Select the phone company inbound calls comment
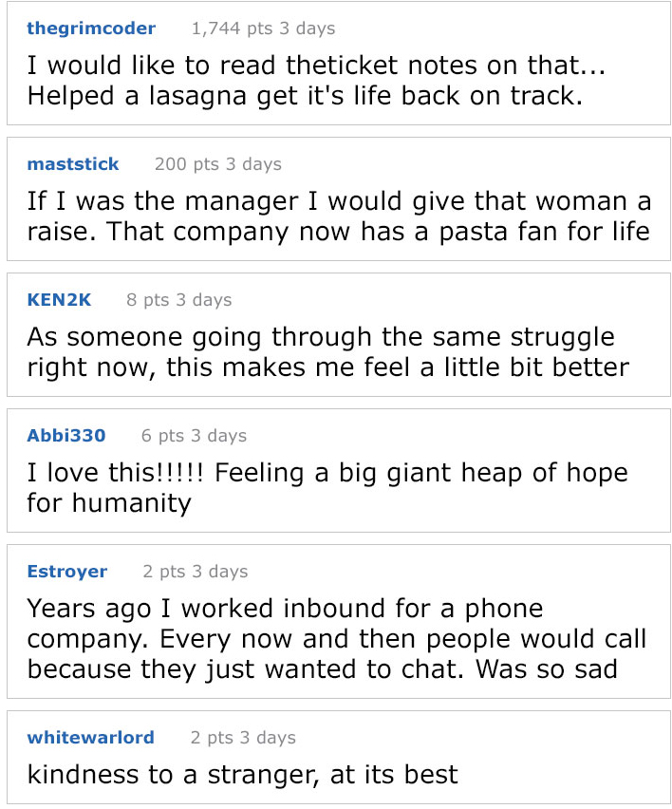Screen dimensions: 672x809 pos(336,638)
